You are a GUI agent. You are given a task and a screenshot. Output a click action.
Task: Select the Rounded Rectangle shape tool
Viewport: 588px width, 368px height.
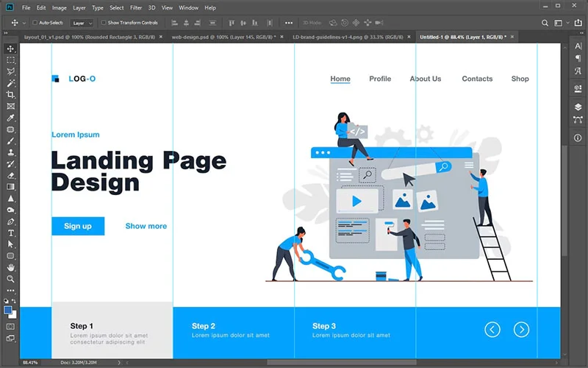click(x=10, y=256)
